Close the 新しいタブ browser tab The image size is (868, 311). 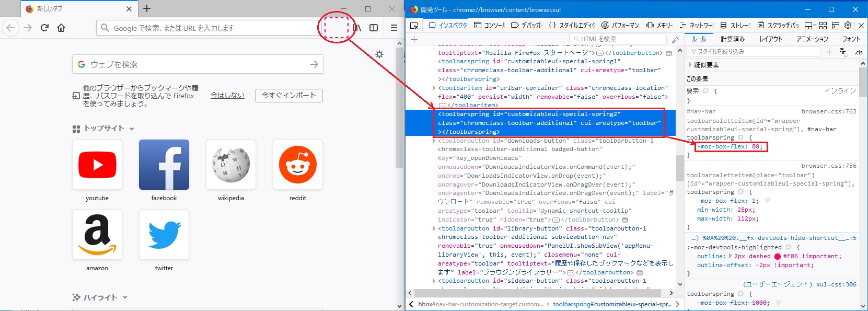(x=129, y=9)
